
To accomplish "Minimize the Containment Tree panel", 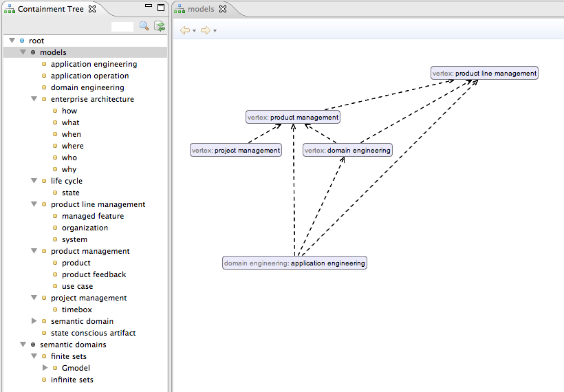I will click(x=148, y=7).
